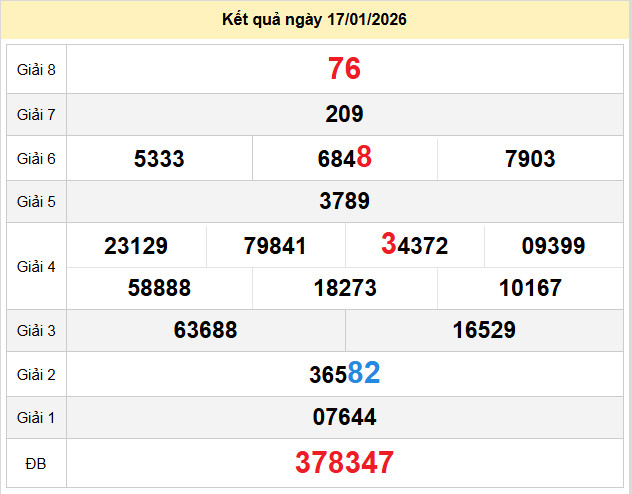Click the Giải 3 number 63688
Image resolution: width=632 pixels, height=494 pixels.
(x=205, y=330)
